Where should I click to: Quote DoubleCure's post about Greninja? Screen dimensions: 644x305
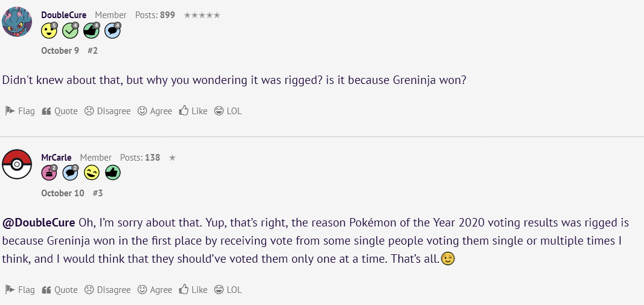tap(60, 111)
